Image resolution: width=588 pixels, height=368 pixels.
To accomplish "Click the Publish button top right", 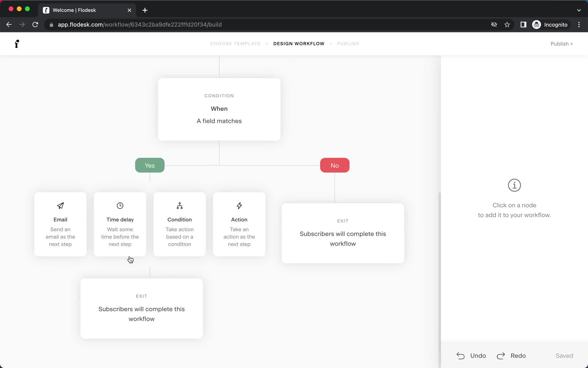I will coord(561,44).
